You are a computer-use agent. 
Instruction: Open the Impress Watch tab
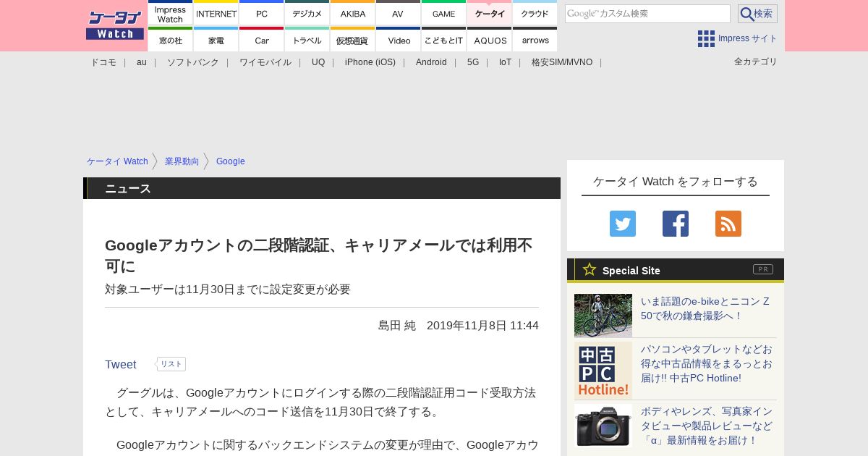pos(171,13)
